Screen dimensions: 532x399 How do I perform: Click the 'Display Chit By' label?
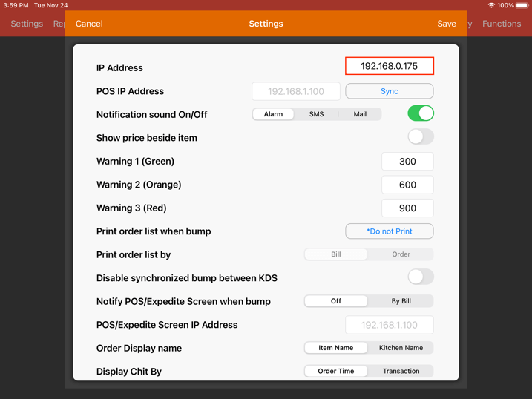(129, 372)
